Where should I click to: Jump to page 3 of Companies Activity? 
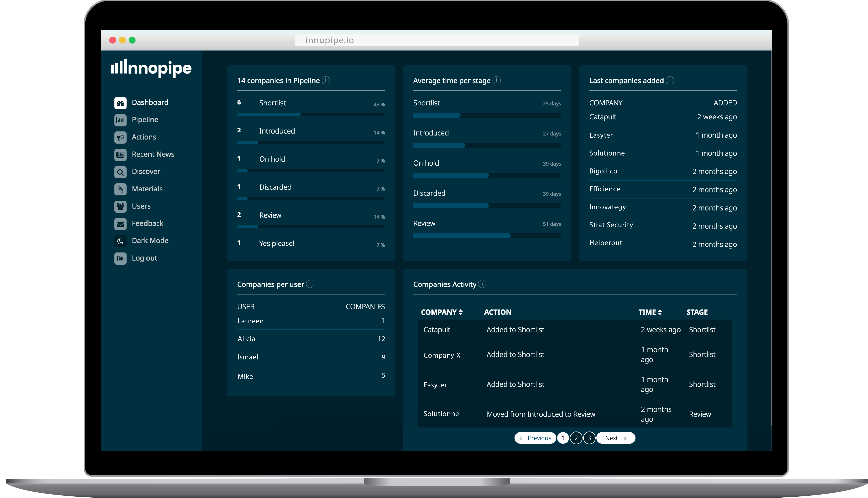click(589, 438)
